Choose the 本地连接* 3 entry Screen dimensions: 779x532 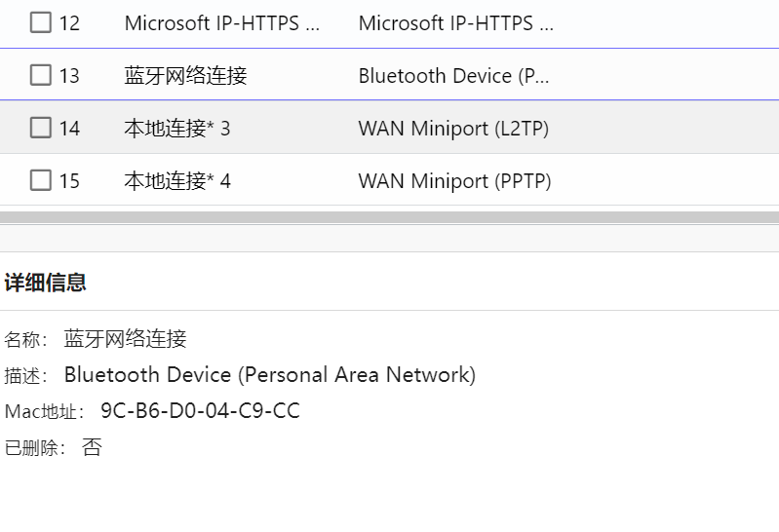point(176,129)
